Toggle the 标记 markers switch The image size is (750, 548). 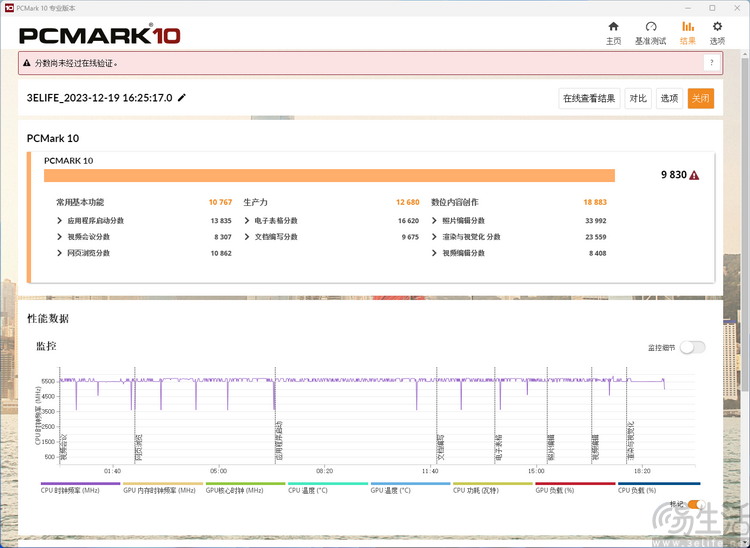click(x=696, y=504)
